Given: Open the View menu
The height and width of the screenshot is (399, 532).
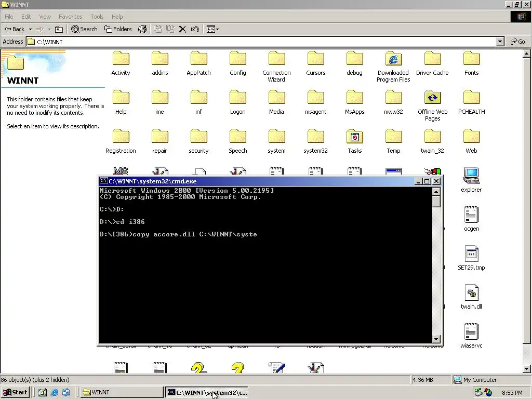Looking at the screenshot, I should (x=45, y=17).
